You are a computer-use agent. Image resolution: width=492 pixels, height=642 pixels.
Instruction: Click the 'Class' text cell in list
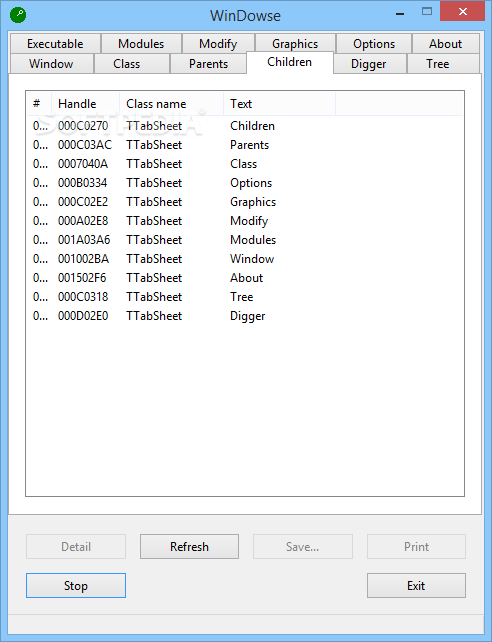244,164
